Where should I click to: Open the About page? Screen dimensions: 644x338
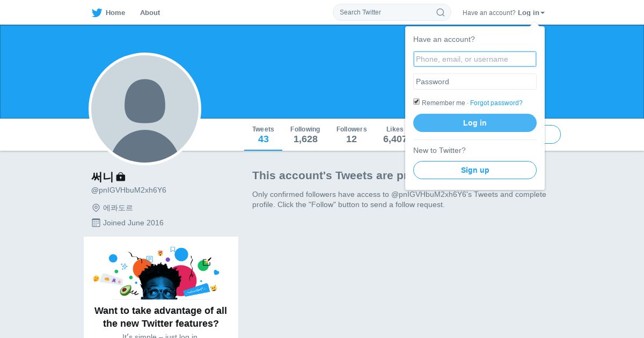pos(150,13)
